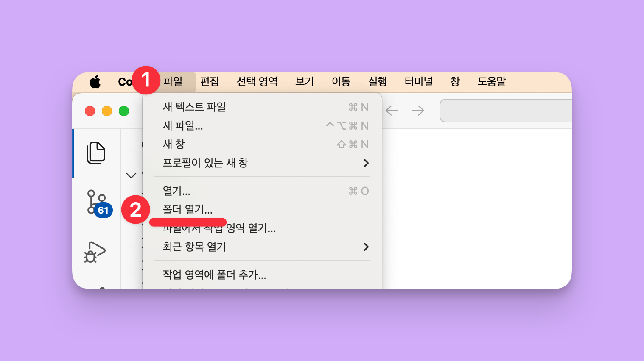Click the Apple menu logo
The width and height of the screenshot is (644, 361).
pos(95,82)
